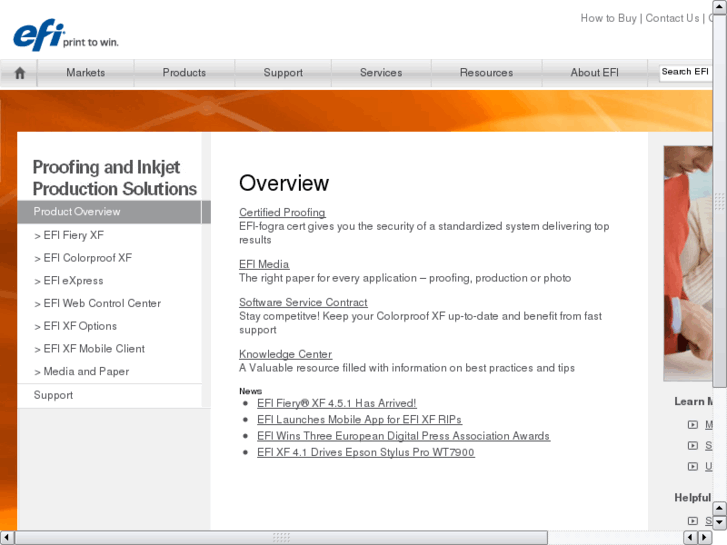Click the home icon in navigation bar
Viewport: 727px width, 545px height.
[x=19, y=73]
